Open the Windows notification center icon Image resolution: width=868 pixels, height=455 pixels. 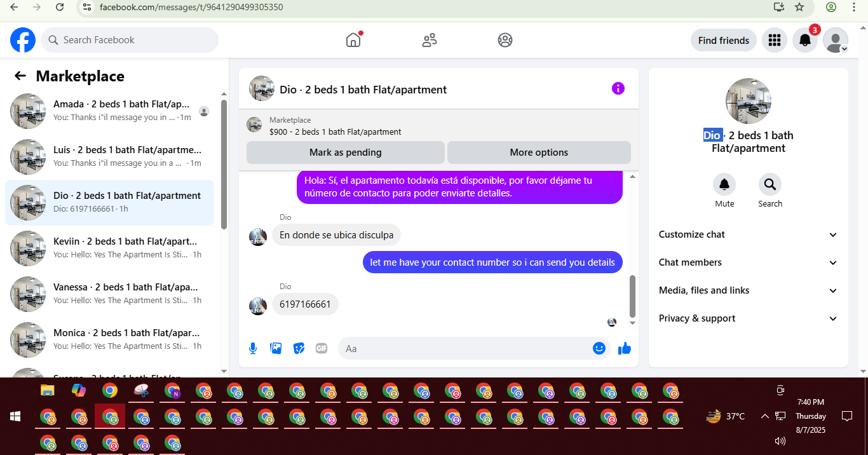[x=846, y=416]
